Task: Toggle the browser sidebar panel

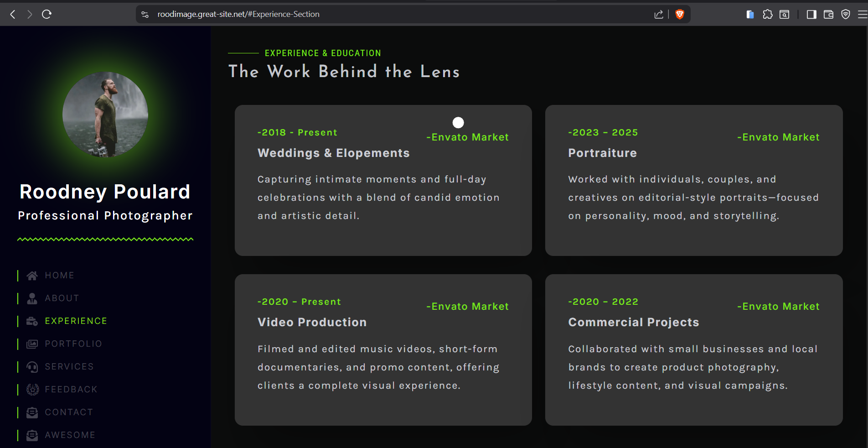Action: (811, 15)
